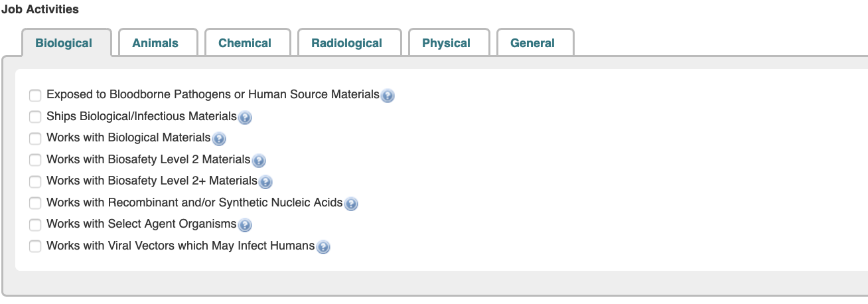Select Works with Biosafety Level 2 Materials checkbox
This screenshot has height=304, width=868.
(x=35, y=160)
